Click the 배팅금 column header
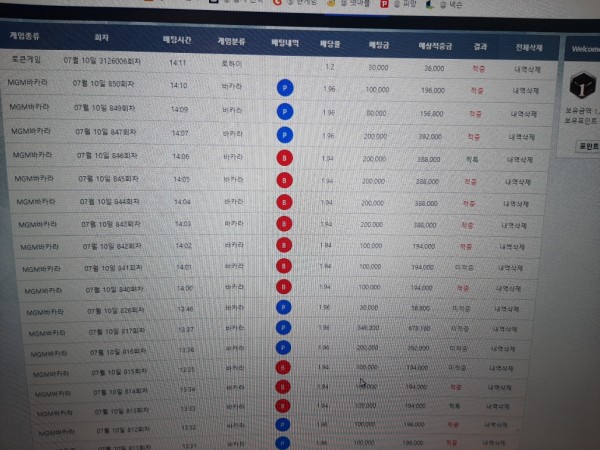 pos(379,45)
